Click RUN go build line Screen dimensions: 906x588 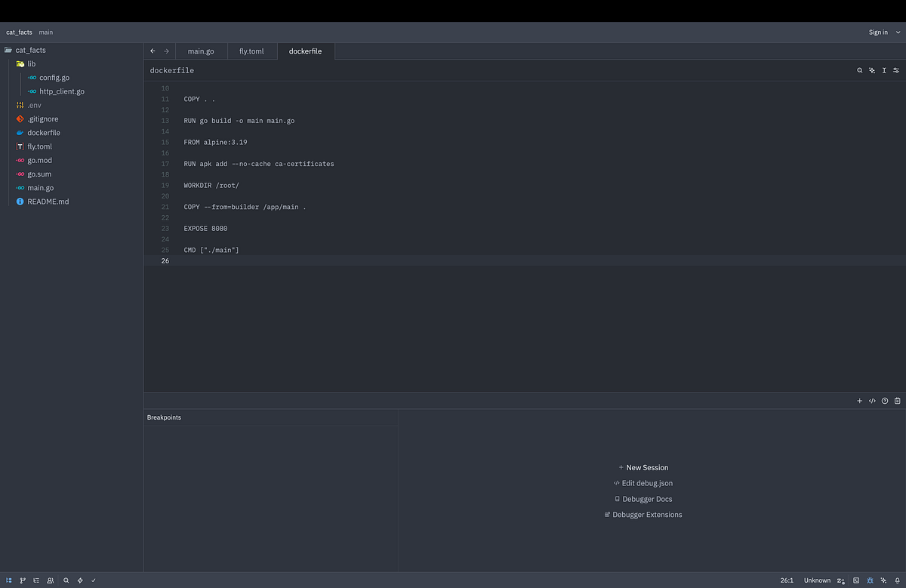tap(239, 121)
